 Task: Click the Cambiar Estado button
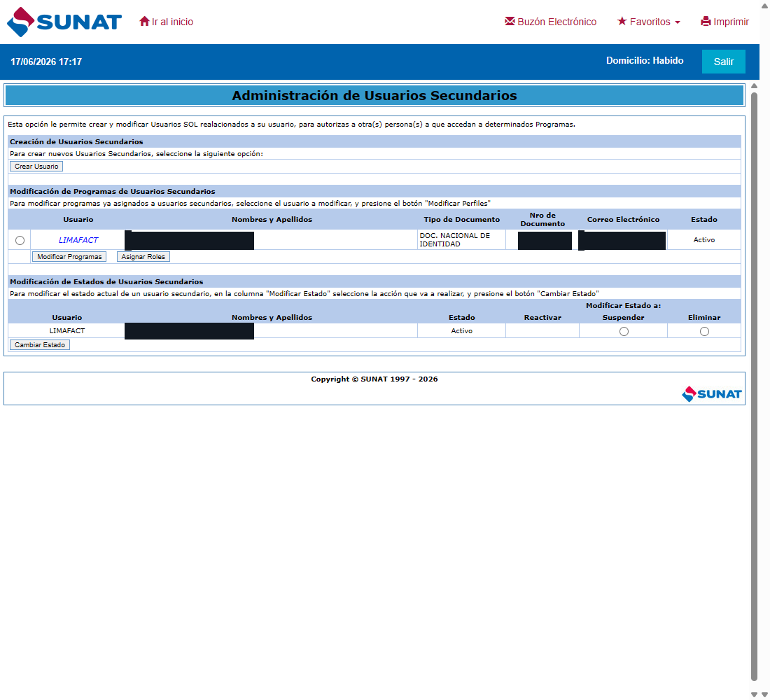point(40,345)
